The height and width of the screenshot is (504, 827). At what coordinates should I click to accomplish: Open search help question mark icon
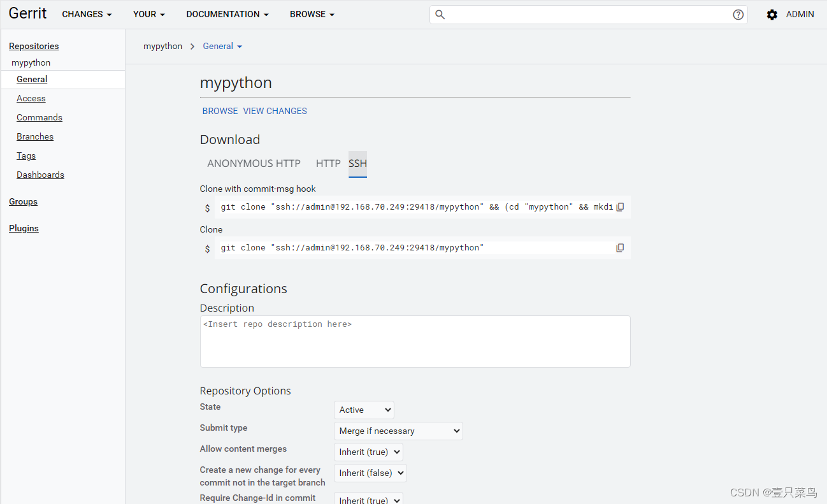(x=738, y=15)
